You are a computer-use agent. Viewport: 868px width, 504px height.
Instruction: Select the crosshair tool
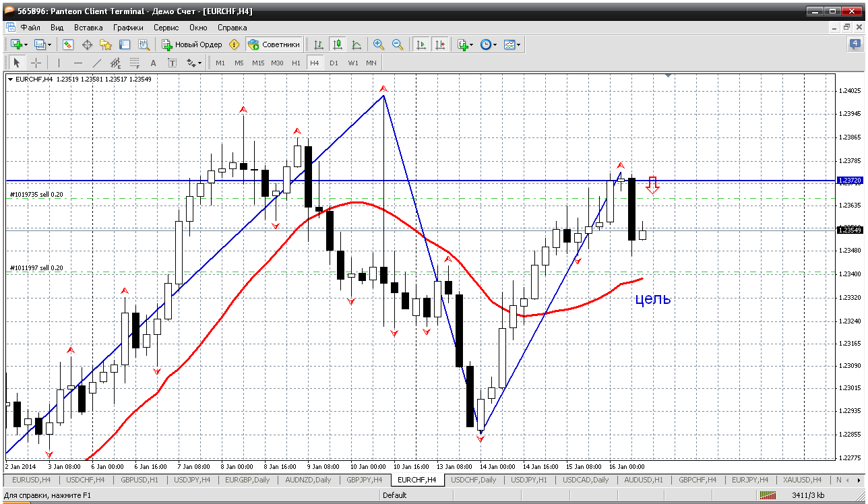[x=36, y=63]
